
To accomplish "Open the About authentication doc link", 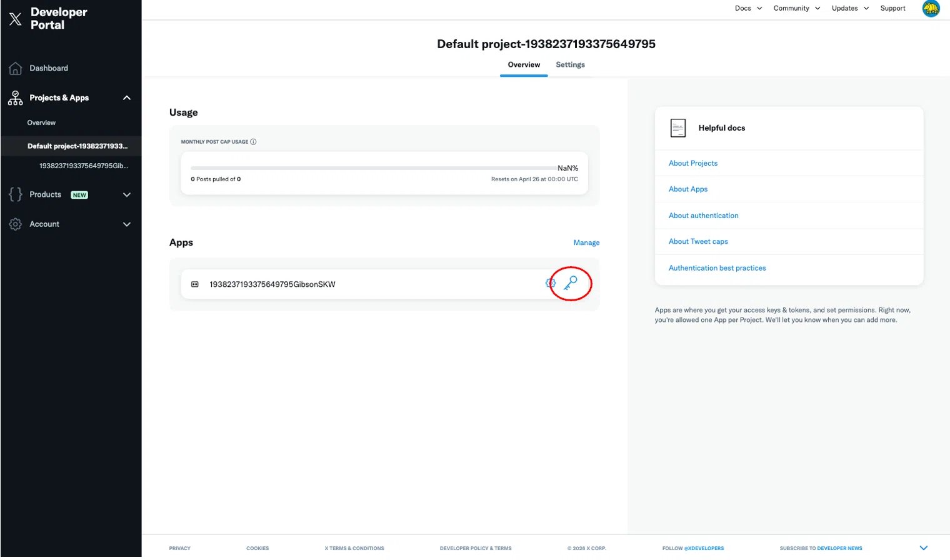I will coord(704,216).
